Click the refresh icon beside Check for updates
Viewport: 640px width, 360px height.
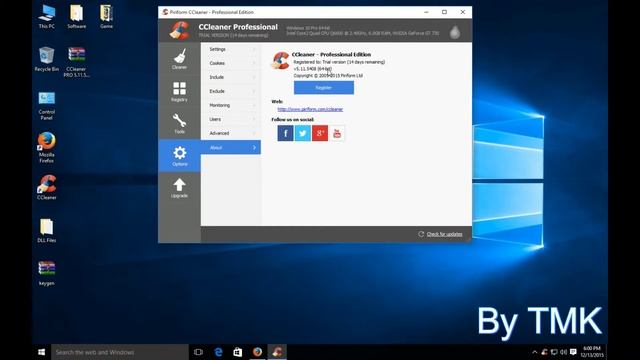[421, 234]
